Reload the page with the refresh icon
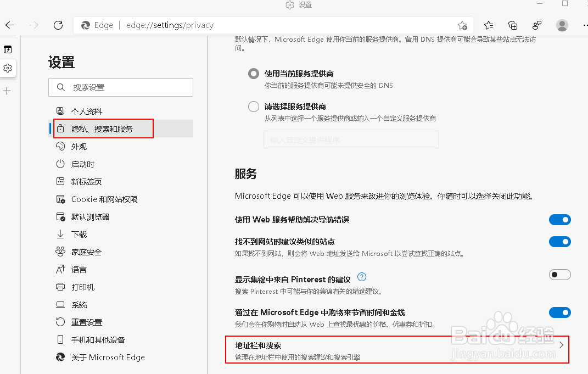This screenshot has height=374, width=588. pos(58,25)
